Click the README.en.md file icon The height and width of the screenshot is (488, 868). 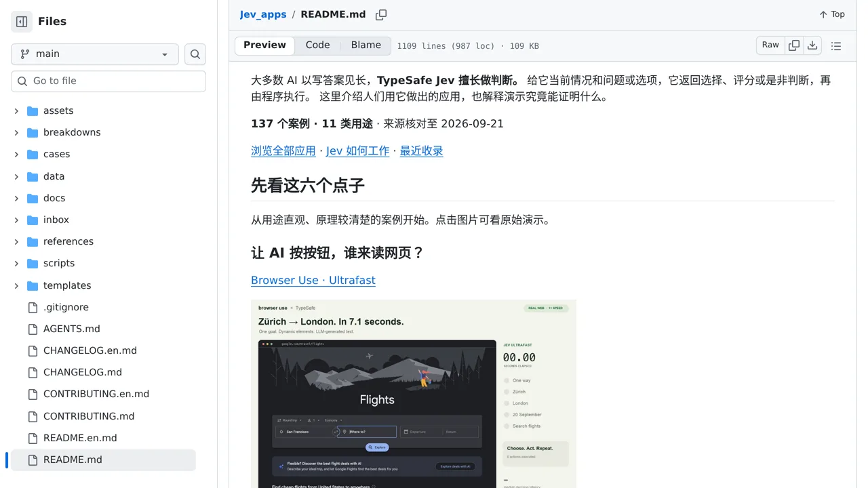point(33,438)
